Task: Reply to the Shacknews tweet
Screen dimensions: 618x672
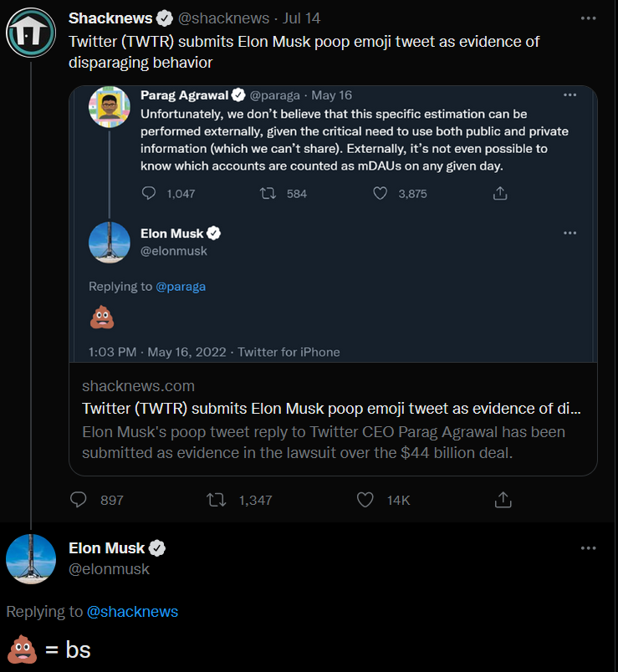Action: click(x=79, y=500)
